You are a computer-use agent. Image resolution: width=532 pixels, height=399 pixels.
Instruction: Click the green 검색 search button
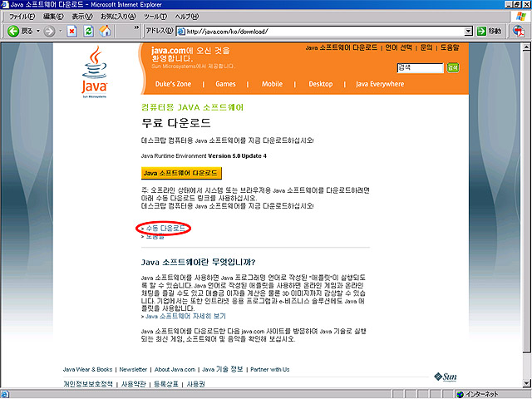453,68
